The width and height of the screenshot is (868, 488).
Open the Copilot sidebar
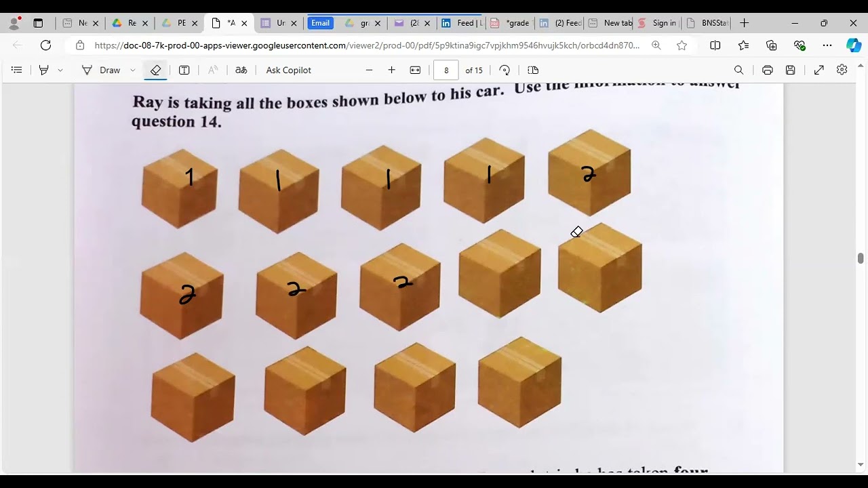pyautogui.click(x=854, y=45)
